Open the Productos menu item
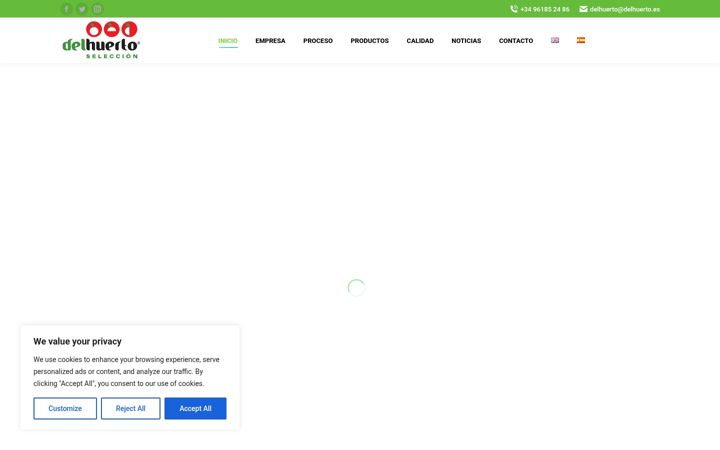 [x=369, y=41]
